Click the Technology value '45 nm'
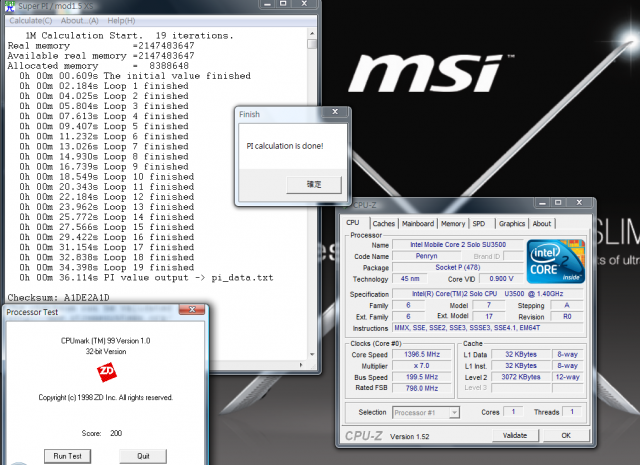Viewport: 640px width, 465px height. (x=410, y=279)
